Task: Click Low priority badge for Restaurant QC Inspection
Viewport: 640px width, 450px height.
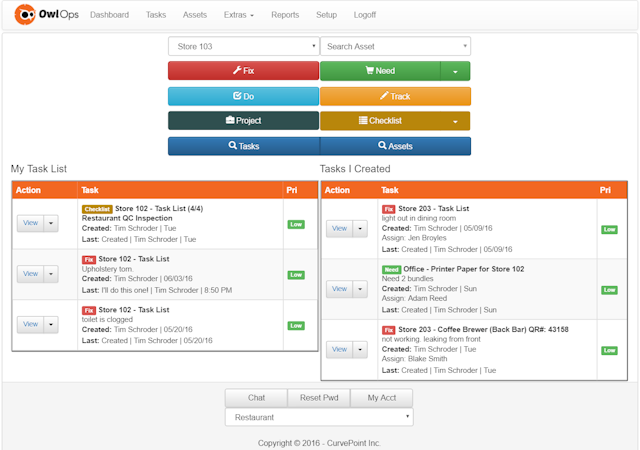Action: coord(296,224)
